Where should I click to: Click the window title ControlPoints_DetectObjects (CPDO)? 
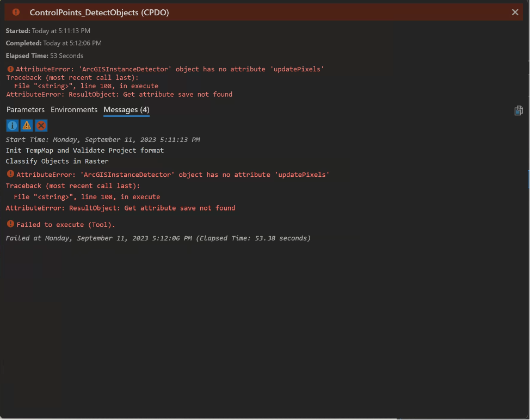point(99,12)
